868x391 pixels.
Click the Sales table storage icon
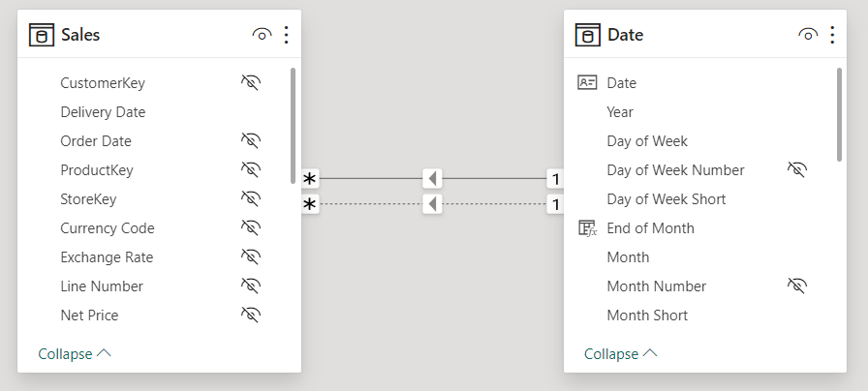[42, 35]
